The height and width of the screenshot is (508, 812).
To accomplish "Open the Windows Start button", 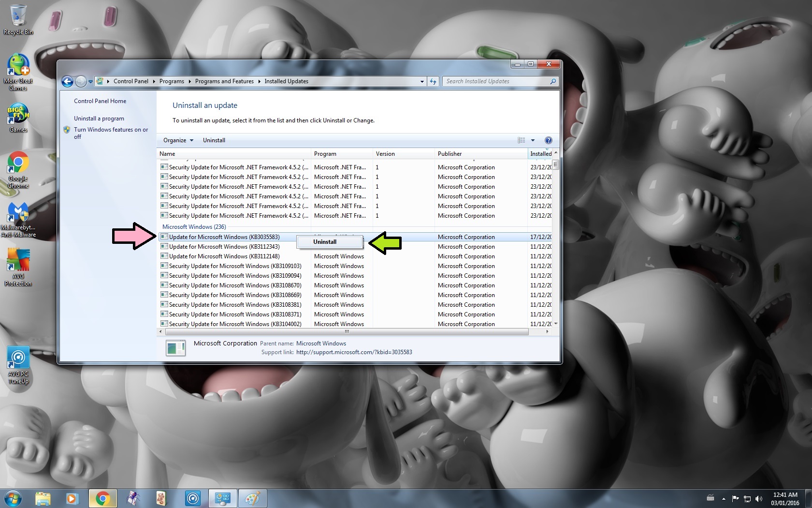I will (x=13, y=498).
